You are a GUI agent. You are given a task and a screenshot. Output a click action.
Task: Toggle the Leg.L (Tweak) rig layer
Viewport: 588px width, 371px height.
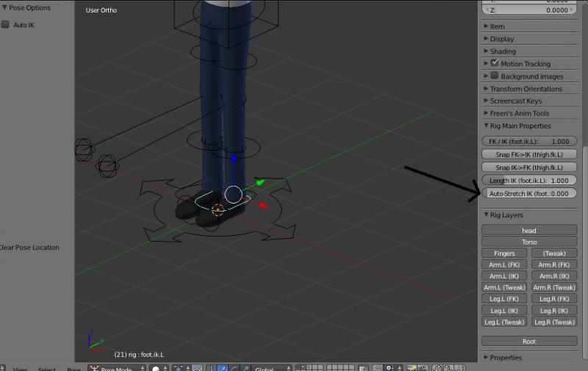504,322
